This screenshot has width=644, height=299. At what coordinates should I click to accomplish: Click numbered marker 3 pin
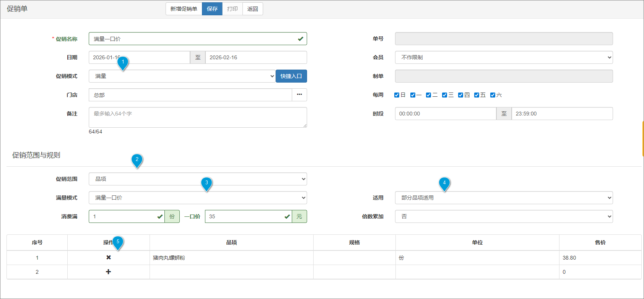pos(207,184)
